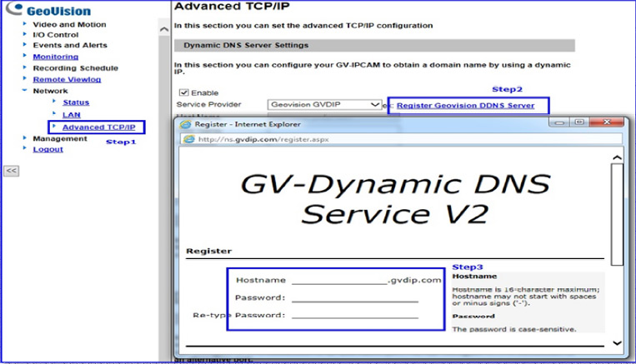Click 'The password is case-sensitive.' text
This screenshot has height=364, width=636.
tap(514, 329)
